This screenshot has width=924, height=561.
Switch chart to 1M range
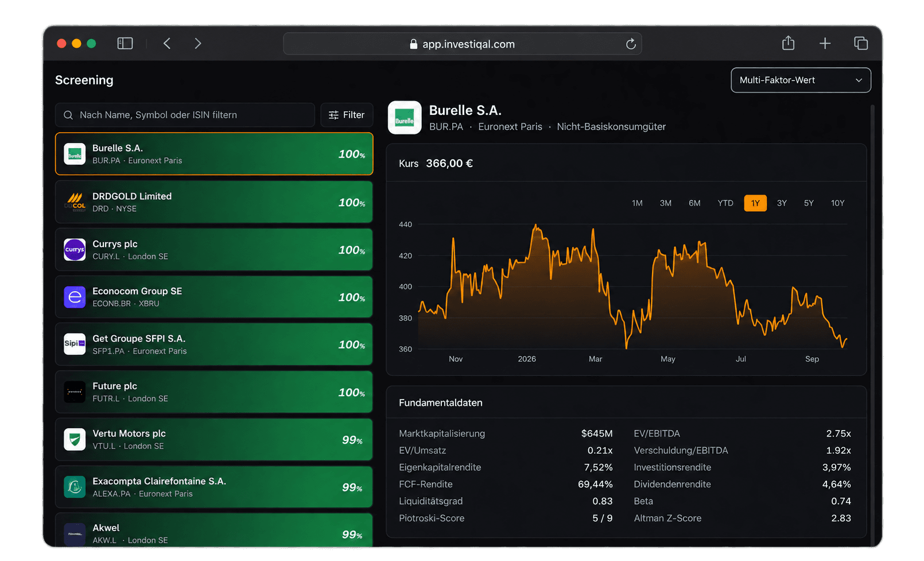tap(637, 203)
